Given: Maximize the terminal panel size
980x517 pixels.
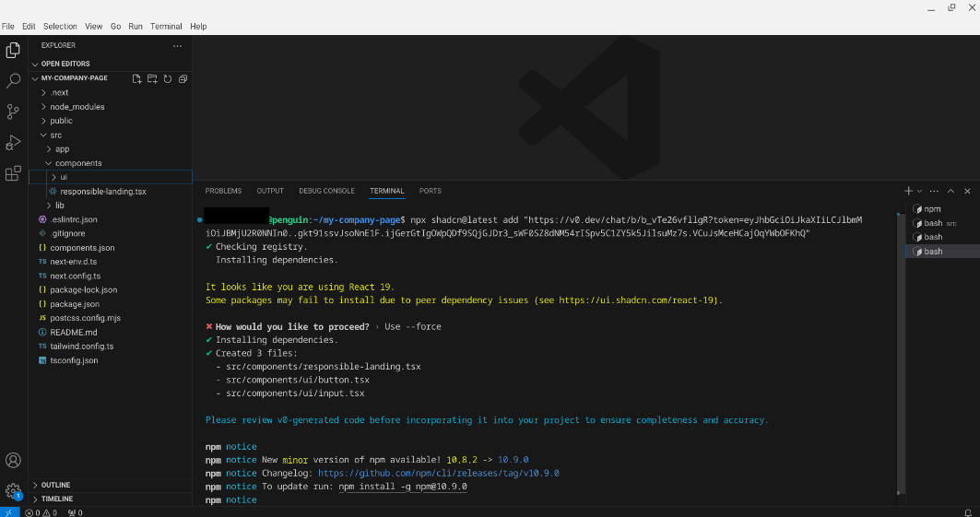Looking at the screenshot, I should tap(951, 191).
